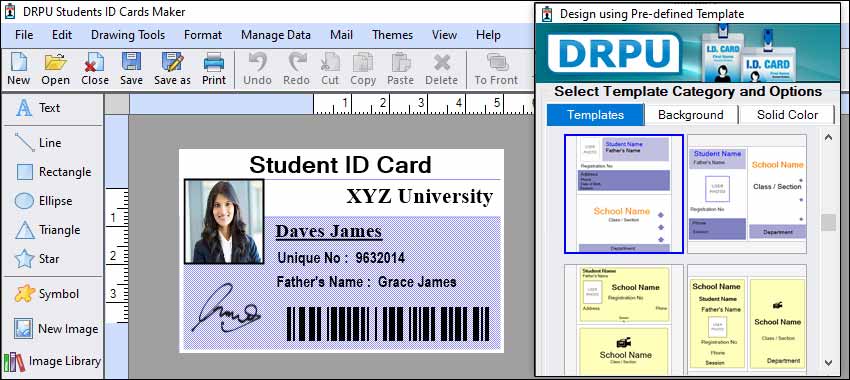The width and height of the screenshot is (850, 380).
Task: Click the 'Unique No : 9632014' text
Action: pos(341,258)
